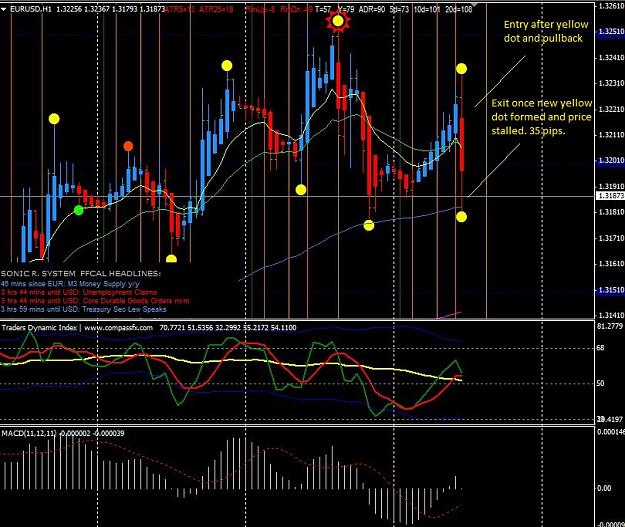Select the SONIC R. SYSTEM FFCAL HEADLINES title
625x527 pixels.
81,273
